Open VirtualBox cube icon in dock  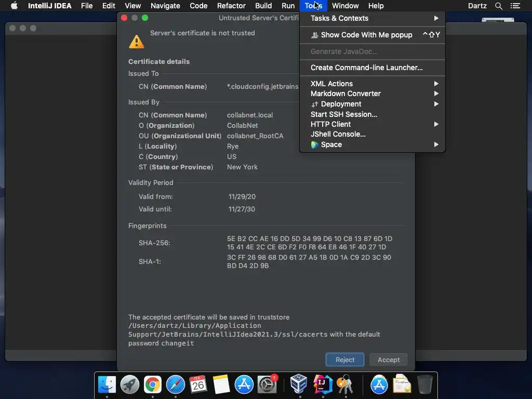point(299,384)
